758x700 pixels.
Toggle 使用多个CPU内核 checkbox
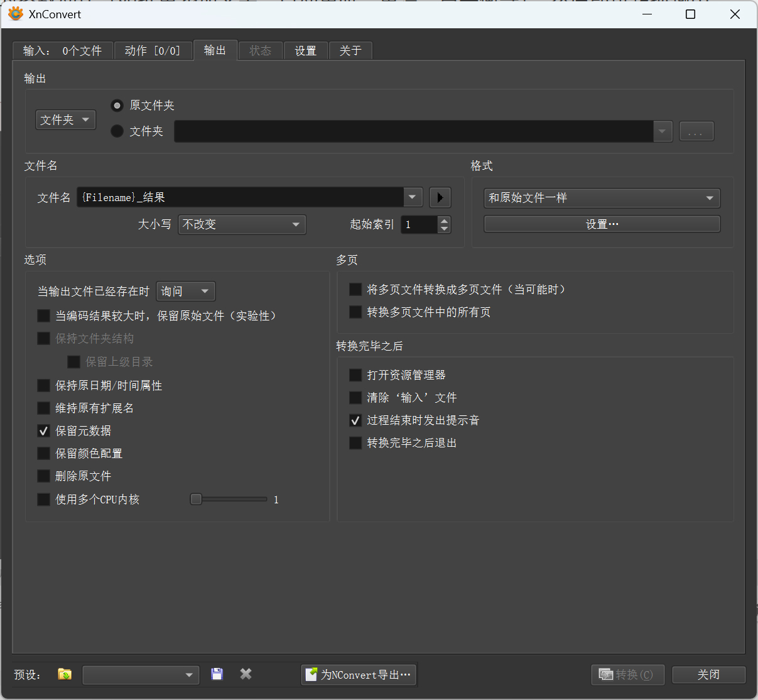(43, 499)
